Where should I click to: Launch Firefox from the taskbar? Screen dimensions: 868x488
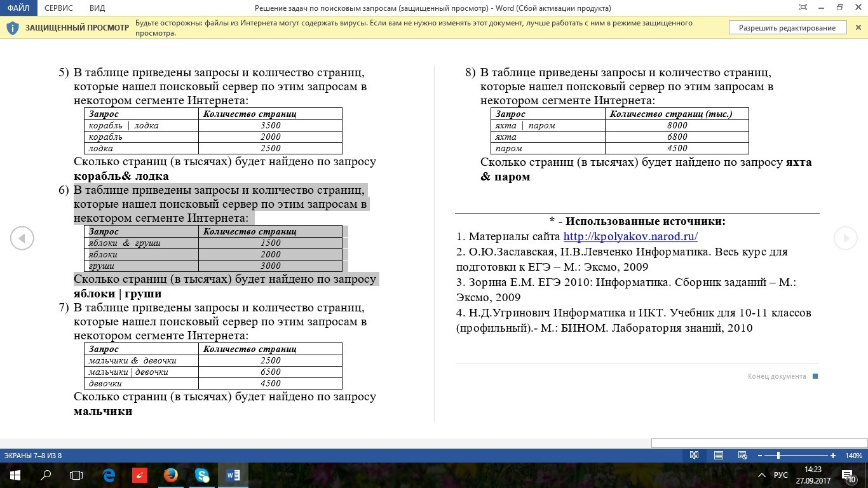click(170, 475)
